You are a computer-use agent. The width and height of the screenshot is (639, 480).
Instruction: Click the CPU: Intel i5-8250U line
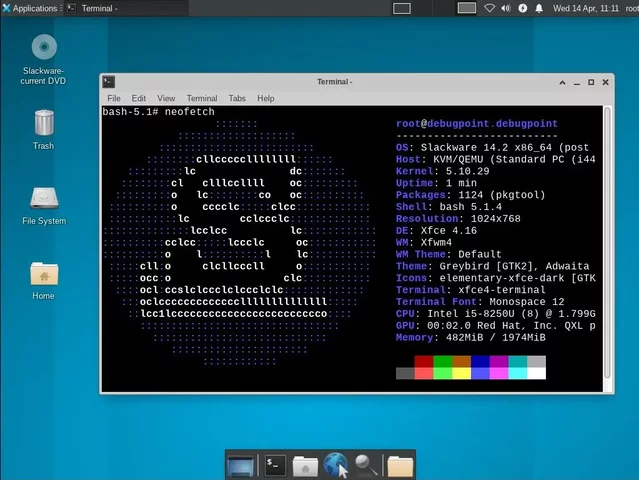coord(496,313)
